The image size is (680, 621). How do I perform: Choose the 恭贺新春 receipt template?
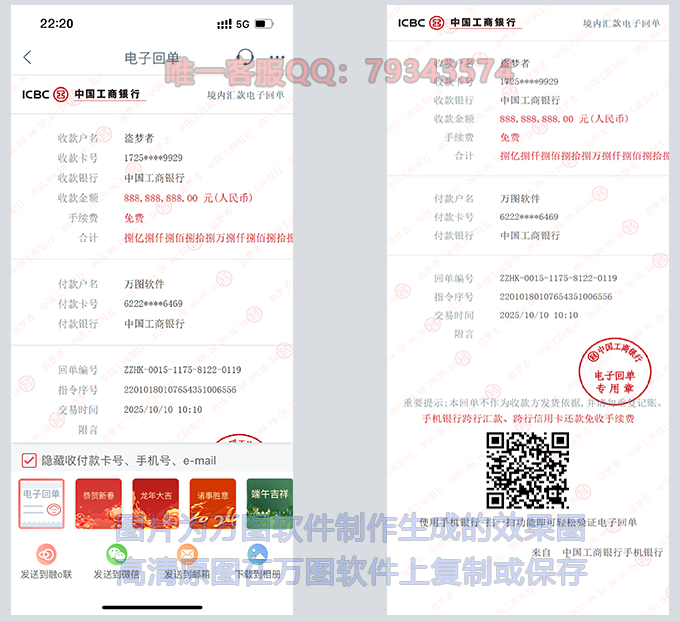click(98, 504)
